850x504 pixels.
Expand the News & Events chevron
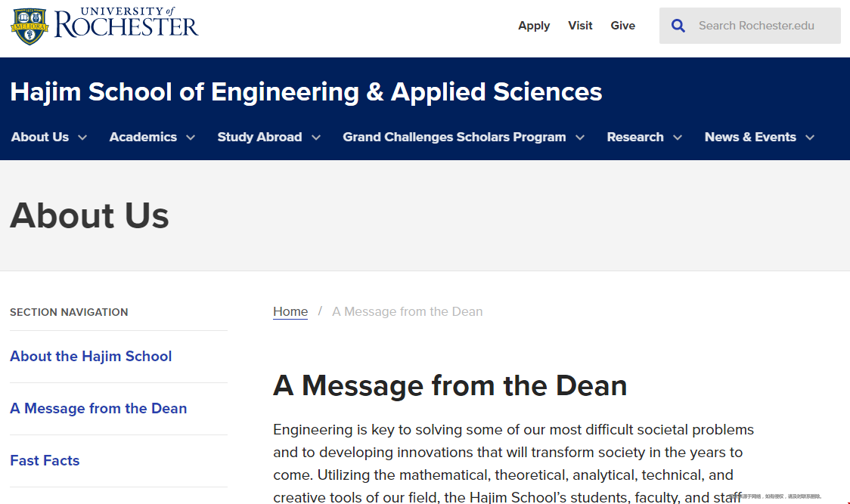pos(810,138)
